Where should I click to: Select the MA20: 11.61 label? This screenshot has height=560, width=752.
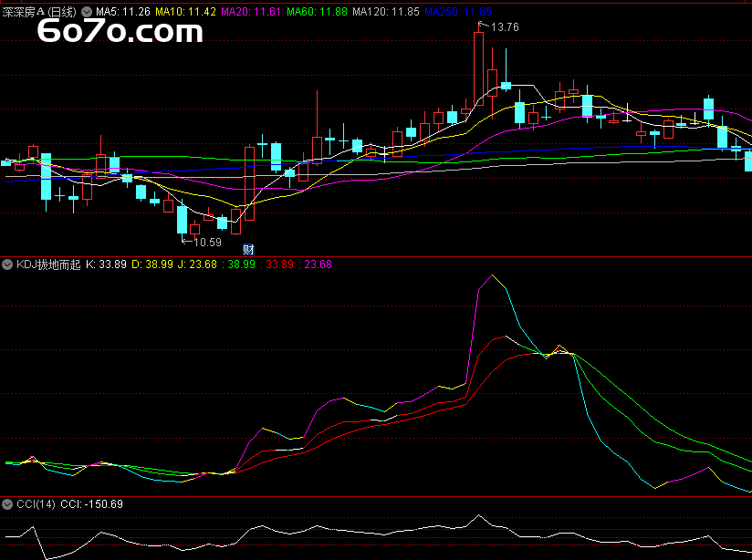click(251, 12)
